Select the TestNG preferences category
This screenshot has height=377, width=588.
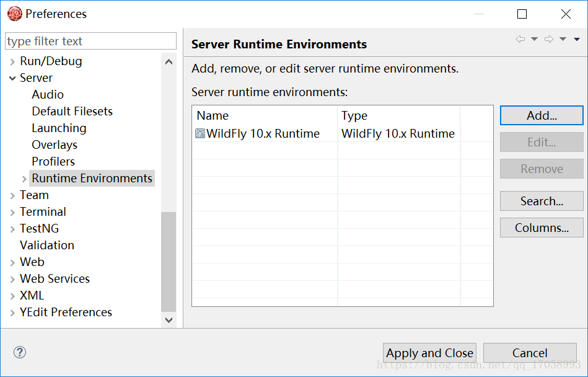coord(39,228)
